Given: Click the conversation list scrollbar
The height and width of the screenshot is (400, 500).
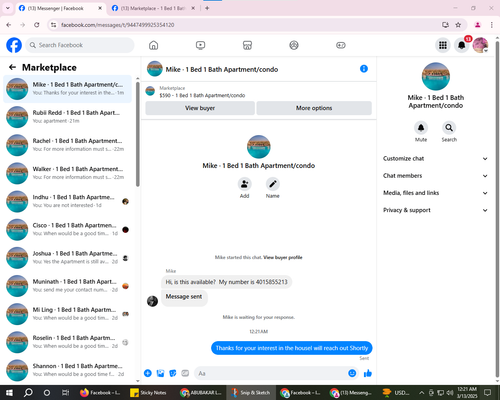Looking at the screenshot, I should click(138, 133).
